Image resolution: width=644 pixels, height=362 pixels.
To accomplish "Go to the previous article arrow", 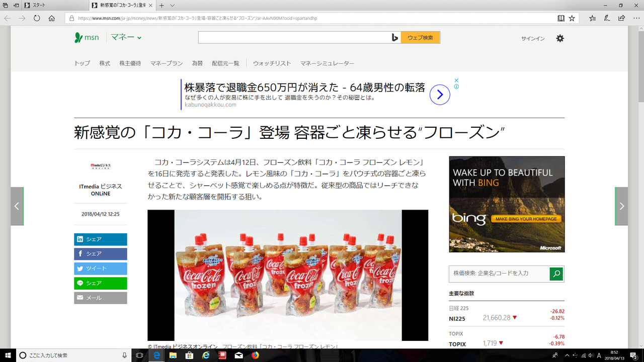I will 17,206.
